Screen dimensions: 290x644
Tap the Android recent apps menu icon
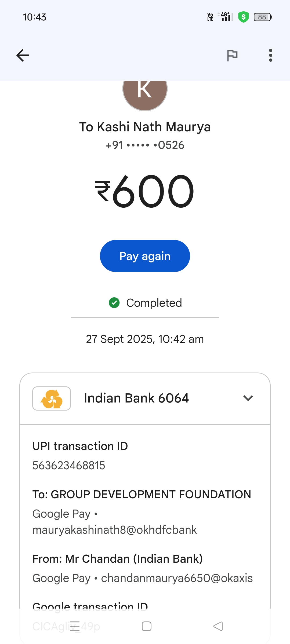(x=75, y=626)
